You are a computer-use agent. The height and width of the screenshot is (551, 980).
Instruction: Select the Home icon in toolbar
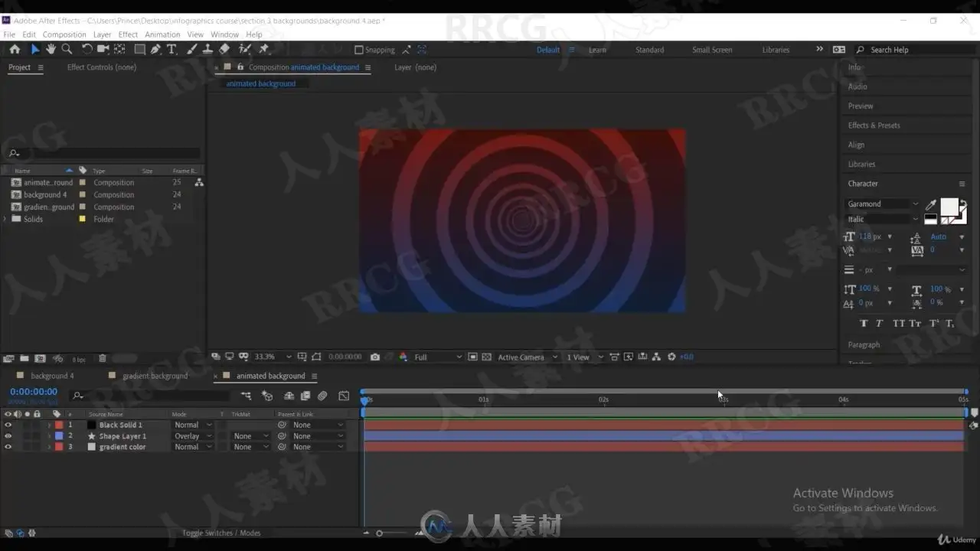(x=15, y=49)
